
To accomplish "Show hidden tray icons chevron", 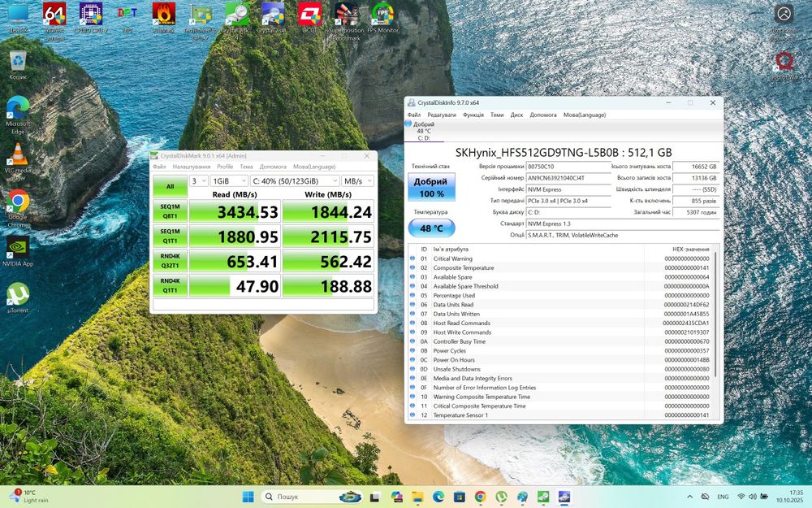I will tap(689, 497).
